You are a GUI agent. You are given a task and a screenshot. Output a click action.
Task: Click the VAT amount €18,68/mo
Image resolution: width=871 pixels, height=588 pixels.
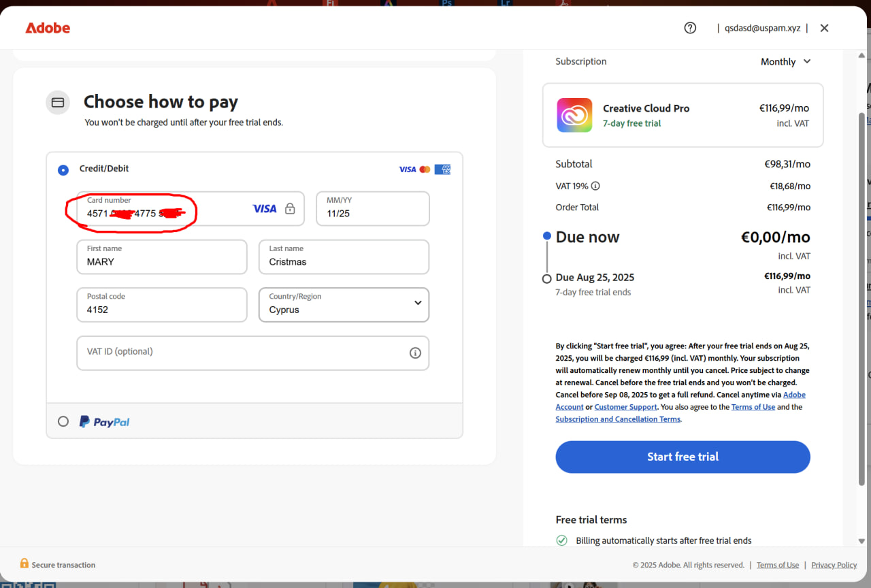[790, 186]
